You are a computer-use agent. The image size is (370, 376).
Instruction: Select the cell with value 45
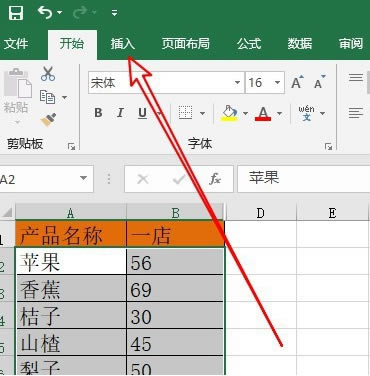click(x=175, y=342)
